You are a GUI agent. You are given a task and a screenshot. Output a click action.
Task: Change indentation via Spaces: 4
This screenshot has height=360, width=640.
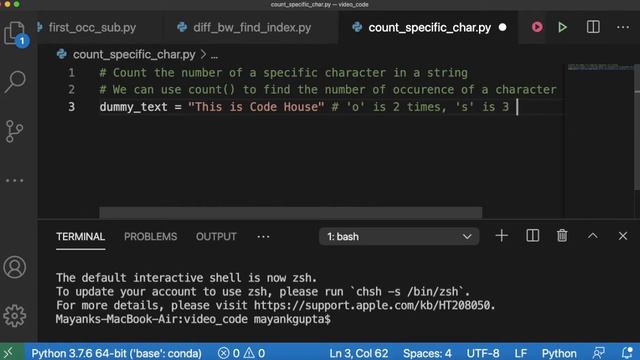click(x=427, y=353)
